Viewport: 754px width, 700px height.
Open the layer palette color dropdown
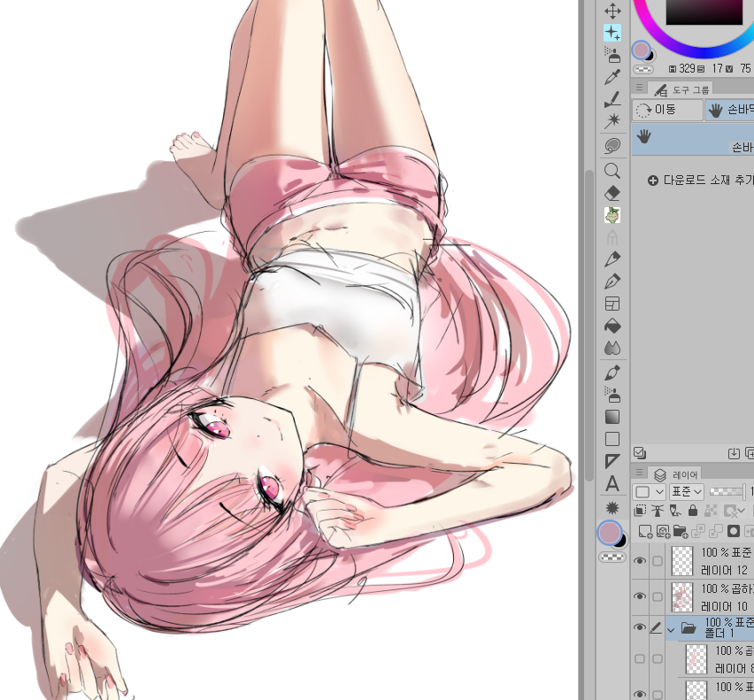[649, 492]
